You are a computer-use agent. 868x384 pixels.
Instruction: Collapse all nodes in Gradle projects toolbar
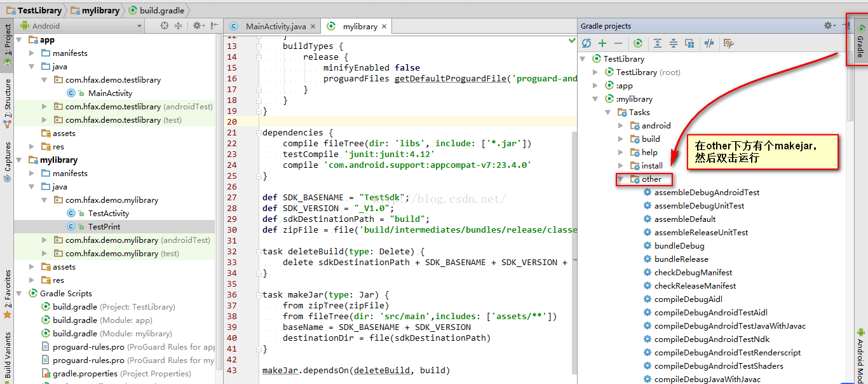coord(674,43)
